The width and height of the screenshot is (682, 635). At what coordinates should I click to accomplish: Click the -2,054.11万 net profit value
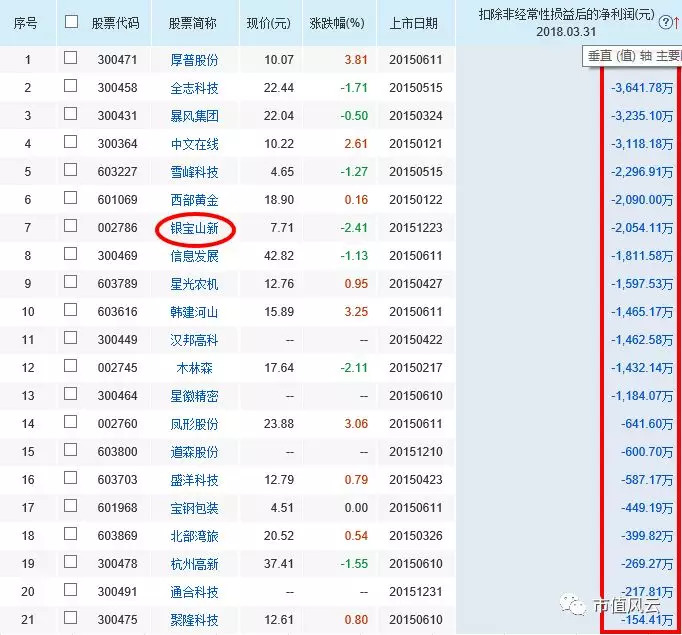pos(642,228)
